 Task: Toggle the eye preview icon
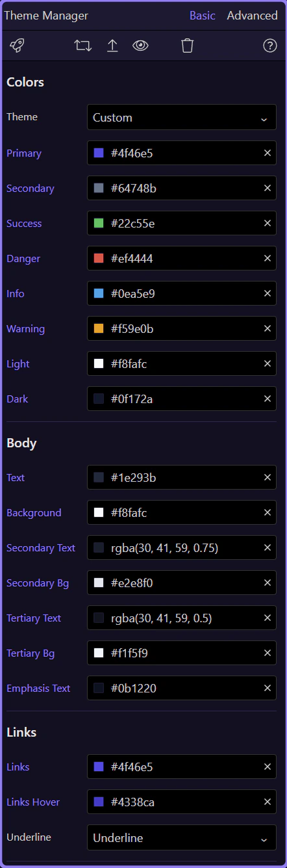click(141, 46)
